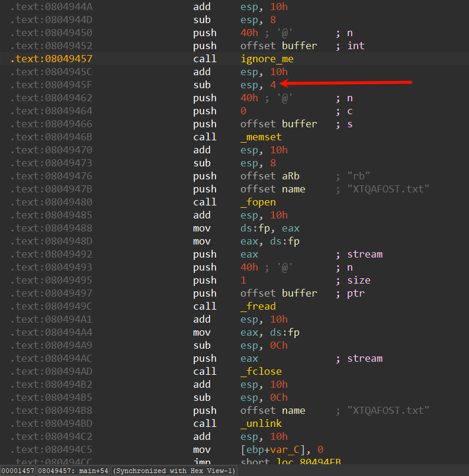Click 'offset buffer' at 08049452
Viewport: 469px width, 476px height.
[x=279, y=46]
